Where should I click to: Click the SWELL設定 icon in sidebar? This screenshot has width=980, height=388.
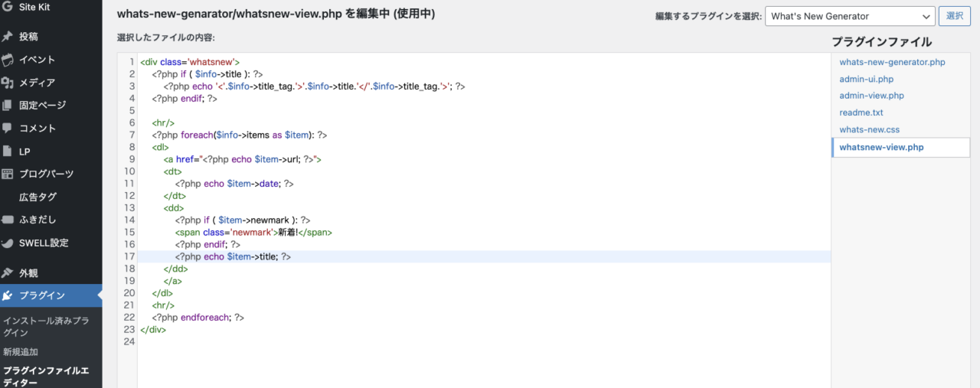click(x=7, y=243)
